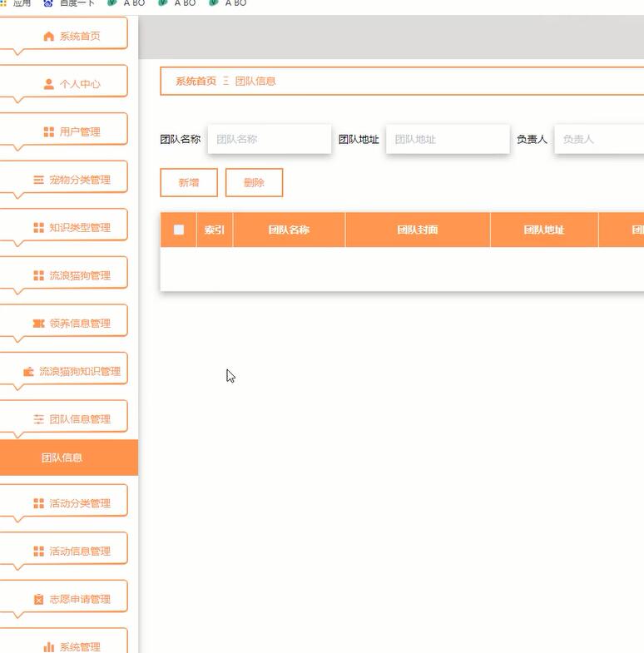Focus the 团队名称 search field
This screenshot has height=653, width=644.
click(x=270, y=139)
